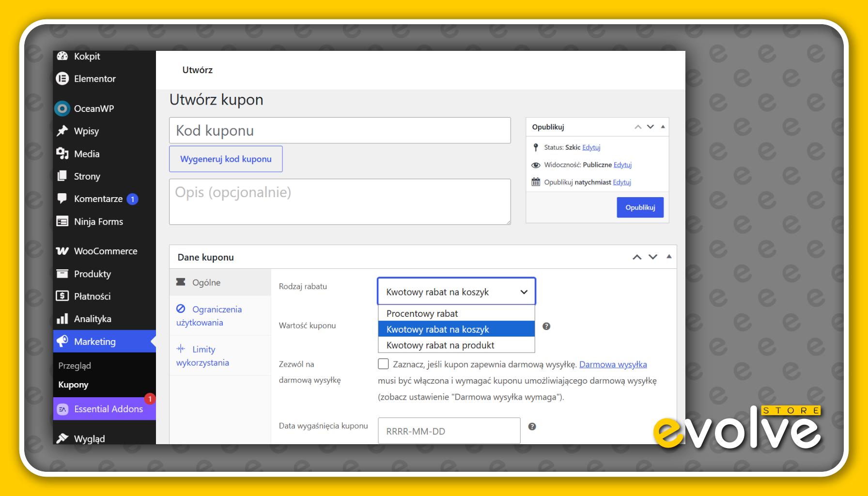Open the Limity wykorzystania tab

pos(220,356)
